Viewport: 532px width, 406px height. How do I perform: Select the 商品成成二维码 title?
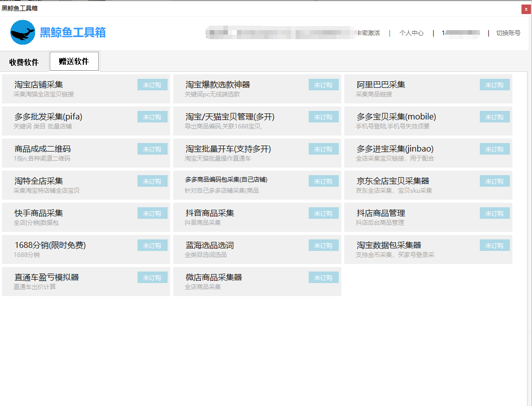pyautogui.click(x=43, y=149)
